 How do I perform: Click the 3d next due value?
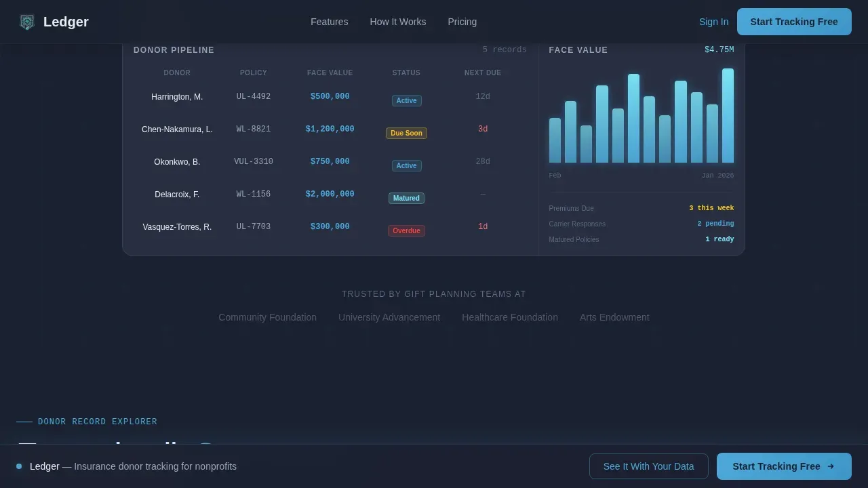coord(483,129)
